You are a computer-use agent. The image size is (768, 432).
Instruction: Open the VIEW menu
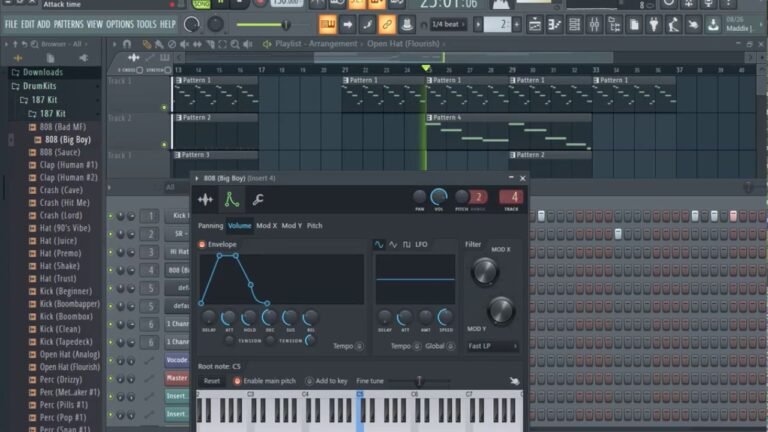click(x=95, y=24)
